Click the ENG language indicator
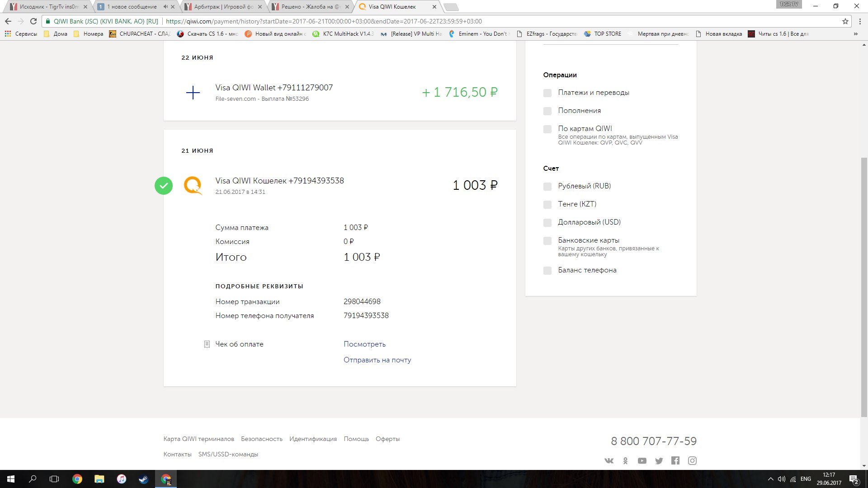The image size is (868, 488). click(x=806, y=479)
